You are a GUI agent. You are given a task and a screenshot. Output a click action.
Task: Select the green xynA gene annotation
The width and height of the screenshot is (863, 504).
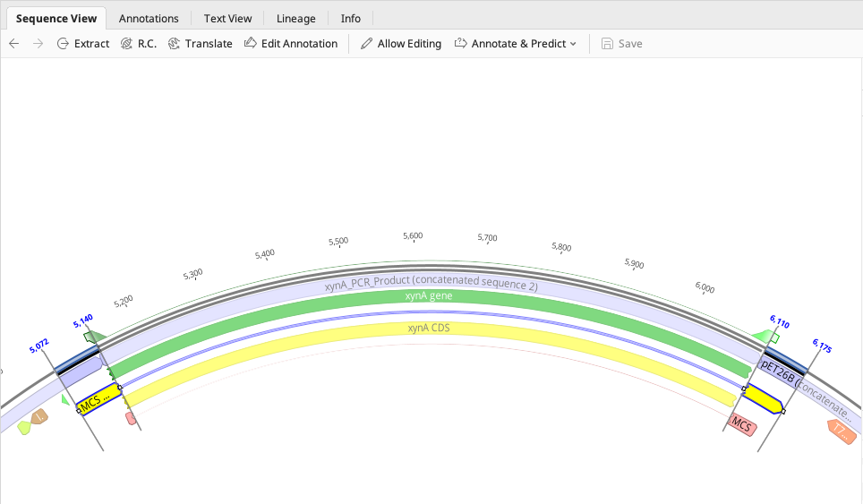pos(429,296)
